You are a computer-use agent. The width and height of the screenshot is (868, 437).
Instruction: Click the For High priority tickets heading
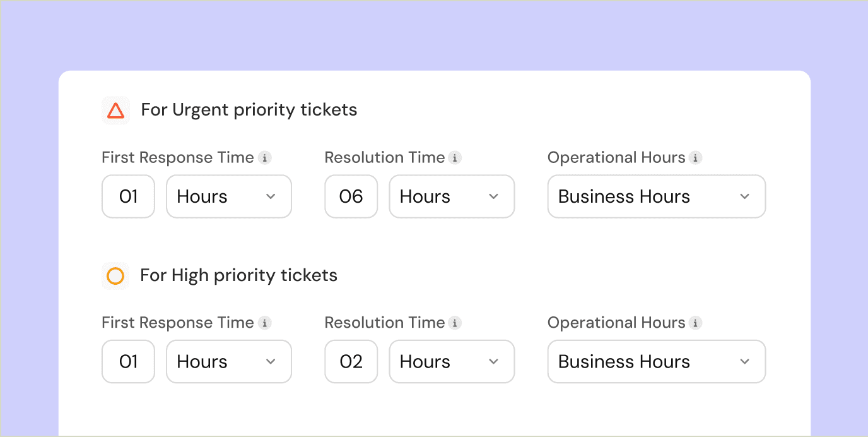[238, 275]
